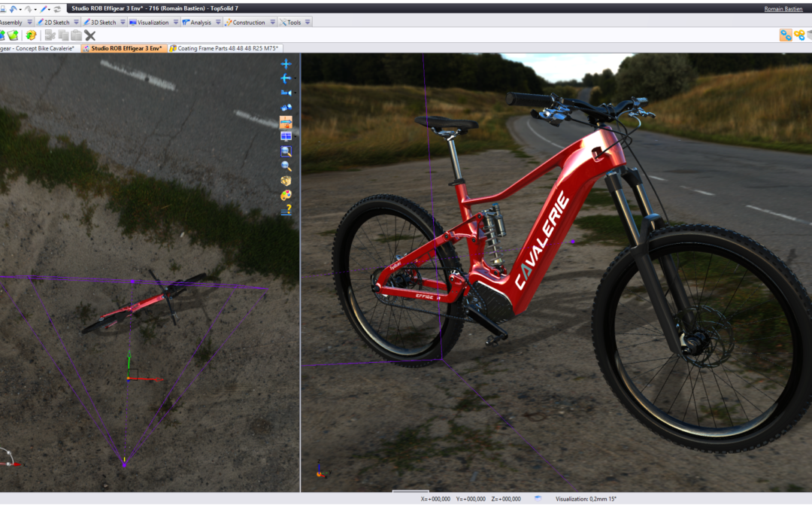Click the coordinate frame origin in left viewport
Screen dimensions: 812x508
129,379
